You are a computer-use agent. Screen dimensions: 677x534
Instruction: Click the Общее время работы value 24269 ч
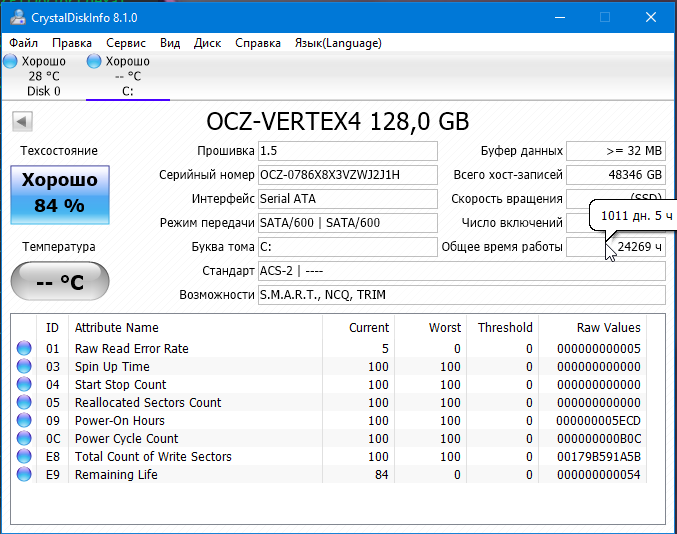point(616,247)
